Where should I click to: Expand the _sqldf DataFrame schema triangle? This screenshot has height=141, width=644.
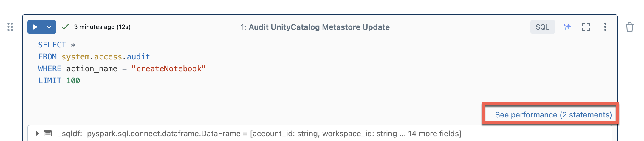pos(37,133)
